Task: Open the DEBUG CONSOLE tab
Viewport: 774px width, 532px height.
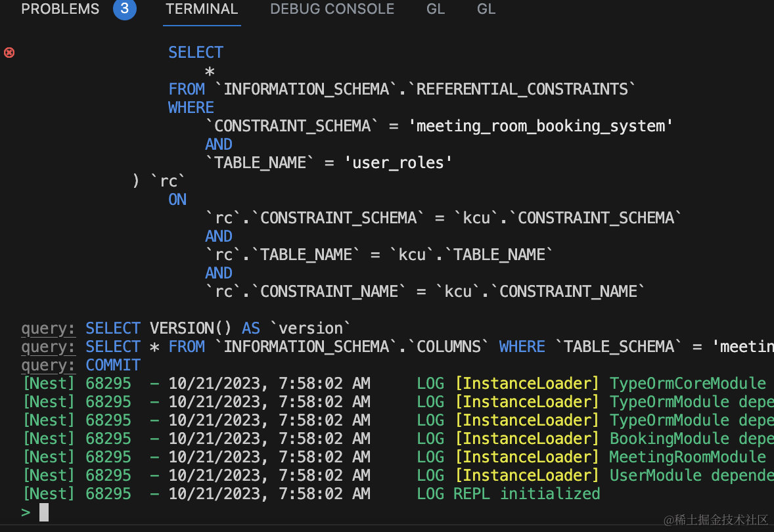Action: 332,9
